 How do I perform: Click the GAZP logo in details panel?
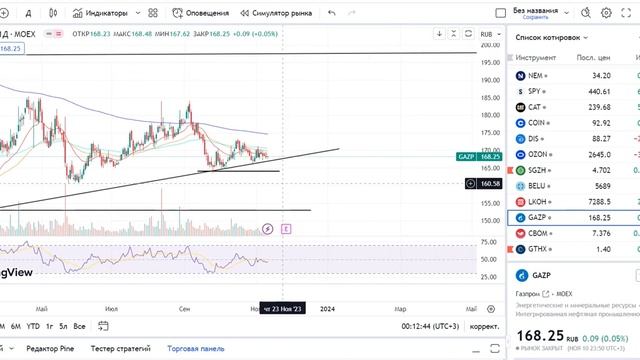(522, 276)
